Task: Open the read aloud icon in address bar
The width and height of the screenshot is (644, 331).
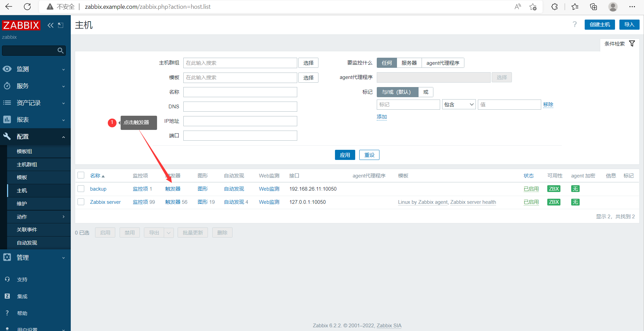Action: pos(518,7)
